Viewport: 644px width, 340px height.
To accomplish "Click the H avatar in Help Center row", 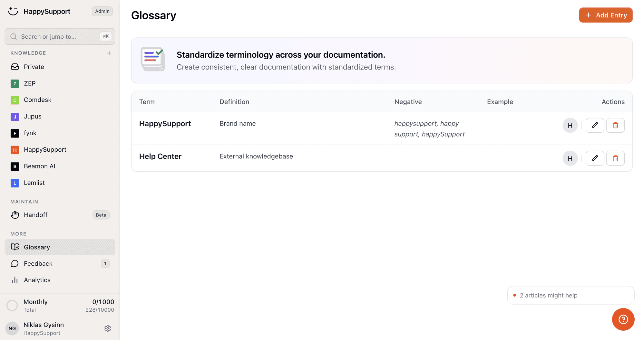I will coord(570,158).
